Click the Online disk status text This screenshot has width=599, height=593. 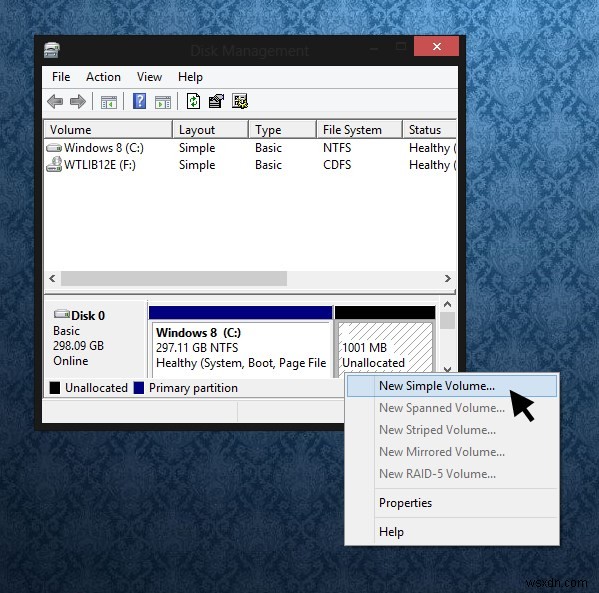point(71,361)
